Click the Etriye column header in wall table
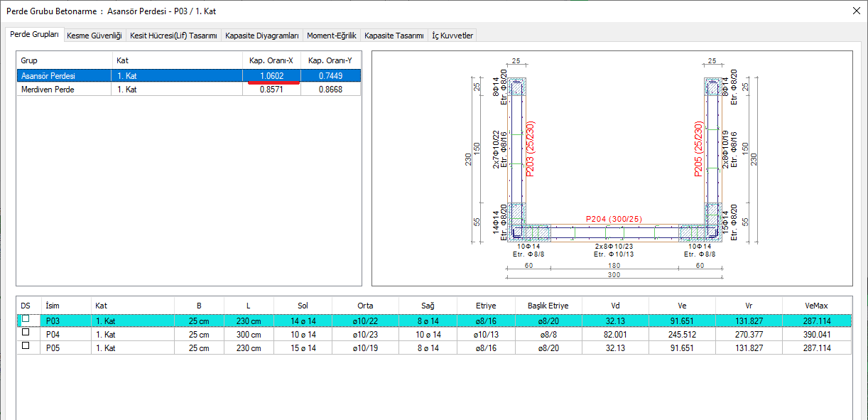868x420 pixels. tap(485, 305)
